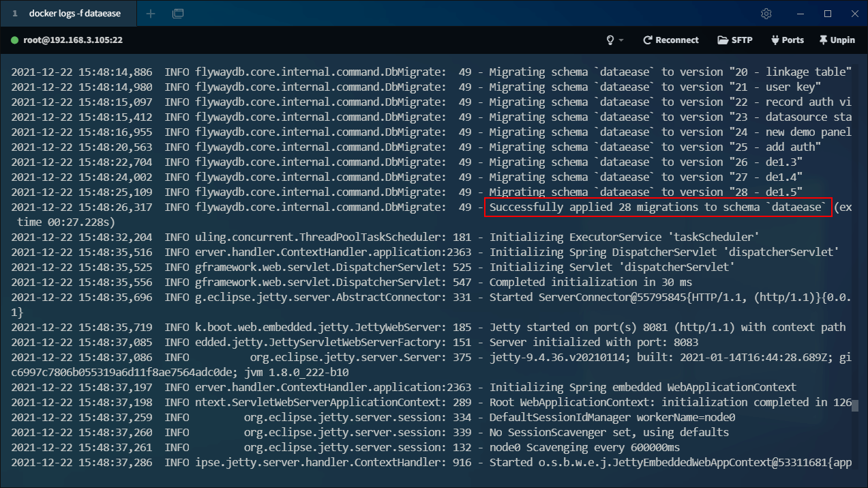
Task: Open settings via the gear icon
Action: tap(766, 14)
